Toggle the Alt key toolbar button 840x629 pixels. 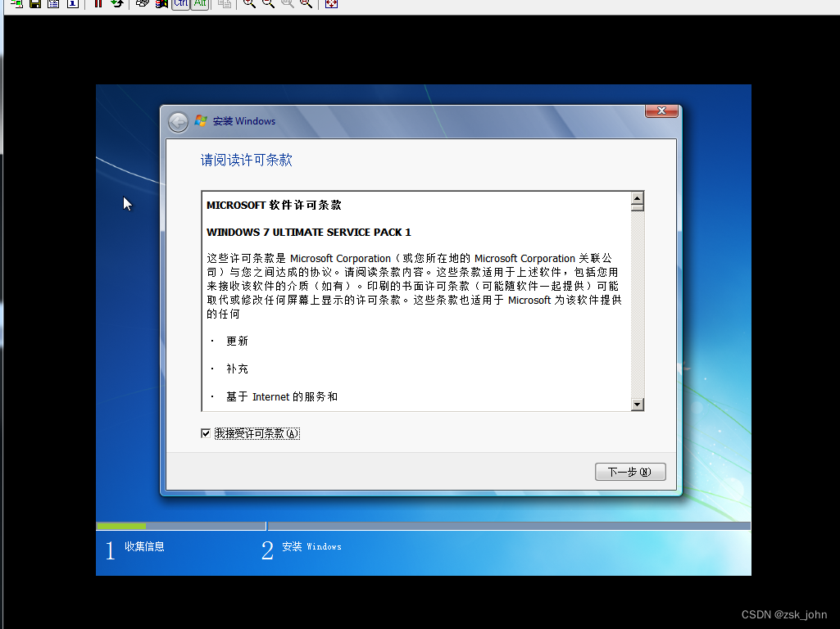coord(200,3)
